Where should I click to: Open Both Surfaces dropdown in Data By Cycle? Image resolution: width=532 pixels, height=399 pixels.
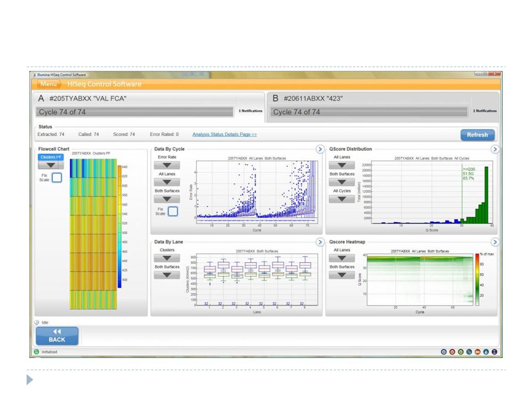coord(167,199)
